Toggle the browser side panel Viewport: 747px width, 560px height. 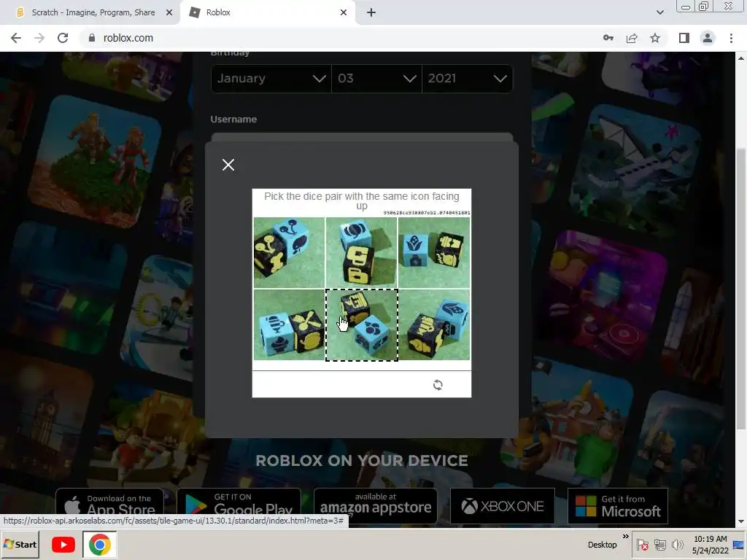(684, 38)
